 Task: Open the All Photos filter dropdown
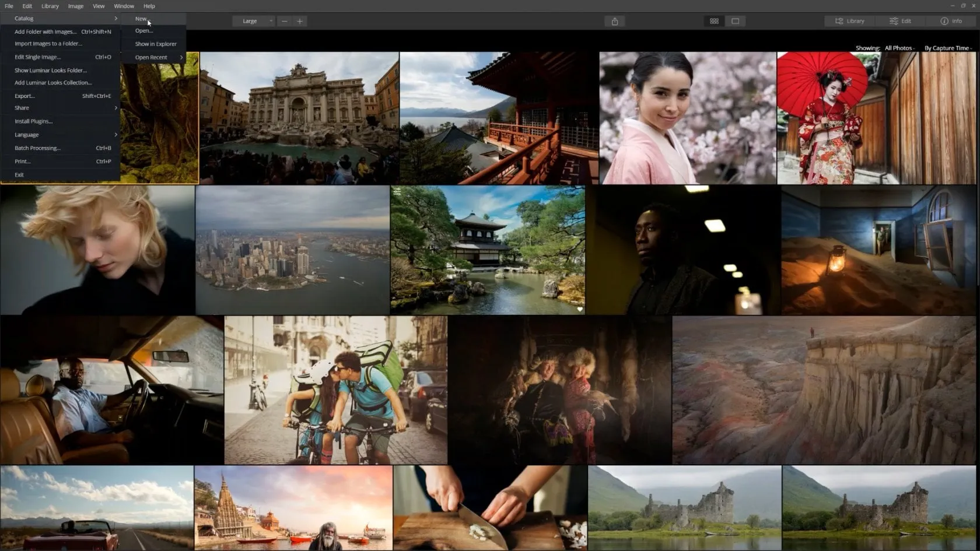click(x=899, y=48)
